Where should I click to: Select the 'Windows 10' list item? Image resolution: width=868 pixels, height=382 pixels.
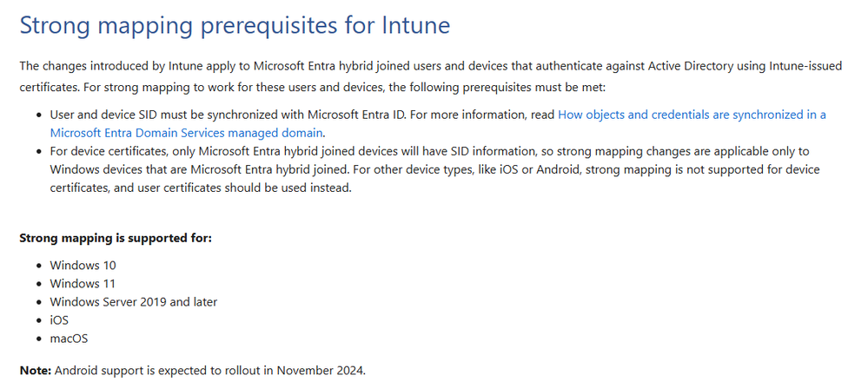tap(83, 266)
